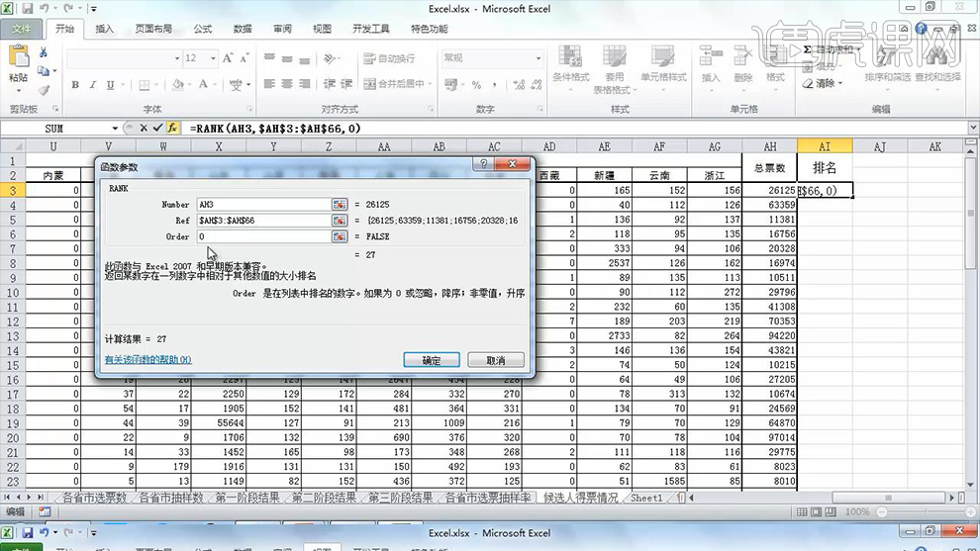Viewport: 980px width, 551px height.
Task: Expand the formula bar with the chevron
Action: click(x=972, y=128)
